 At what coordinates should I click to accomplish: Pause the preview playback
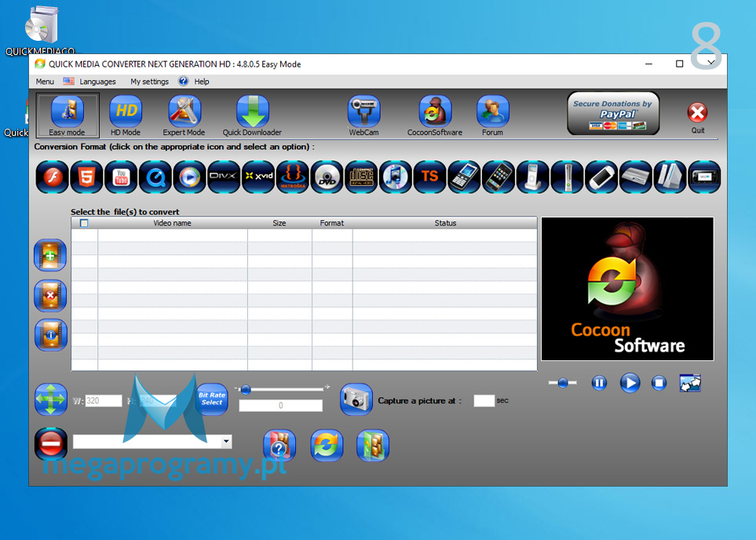click(599, 383)
